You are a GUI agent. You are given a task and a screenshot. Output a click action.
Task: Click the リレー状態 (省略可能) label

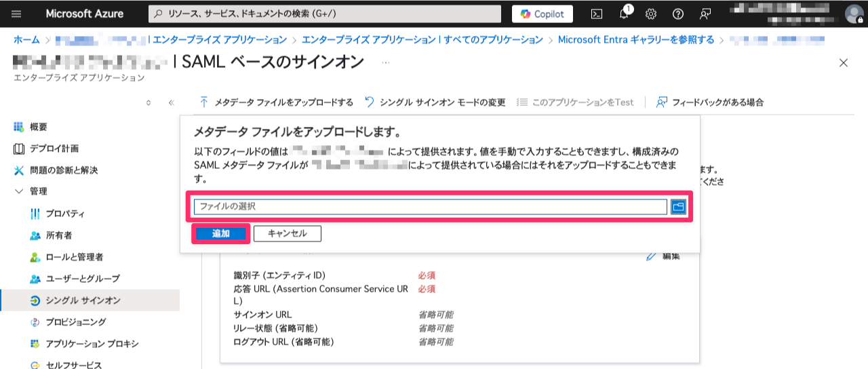(x=275, y=328)
